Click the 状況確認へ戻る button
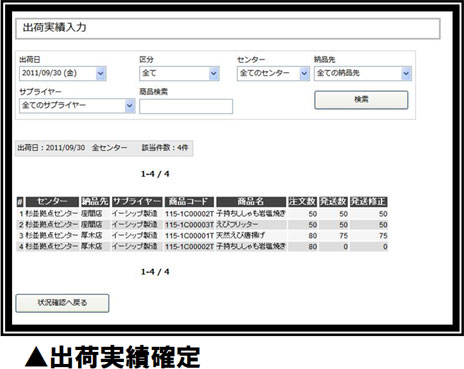The height and width of the screenshot is (369, 464). pos(62,303)
